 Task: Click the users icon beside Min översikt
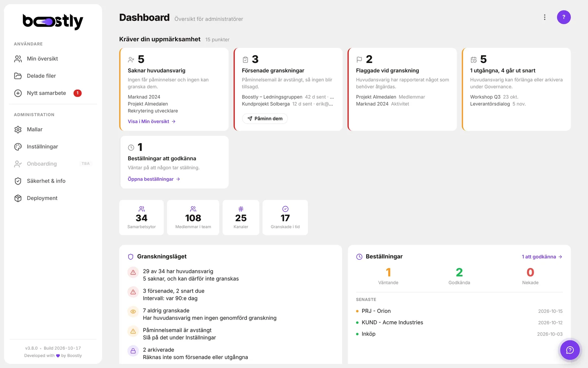click(x=18, y=59)
